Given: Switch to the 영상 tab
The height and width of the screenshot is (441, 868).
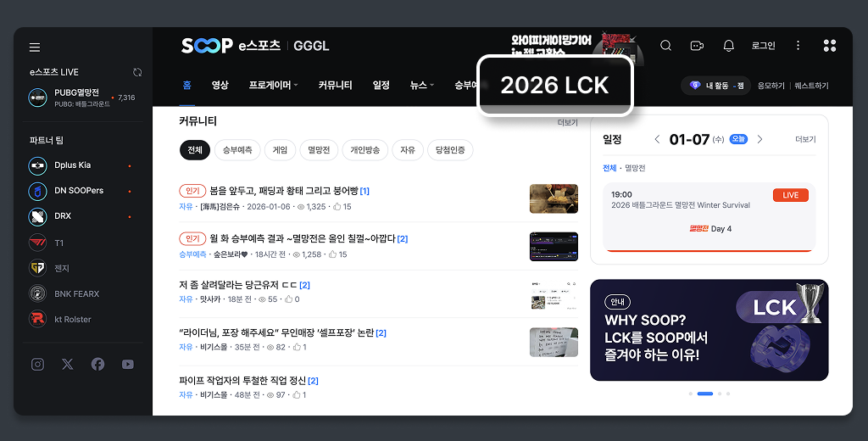Looking at the screenshot, I should [220, 86].
